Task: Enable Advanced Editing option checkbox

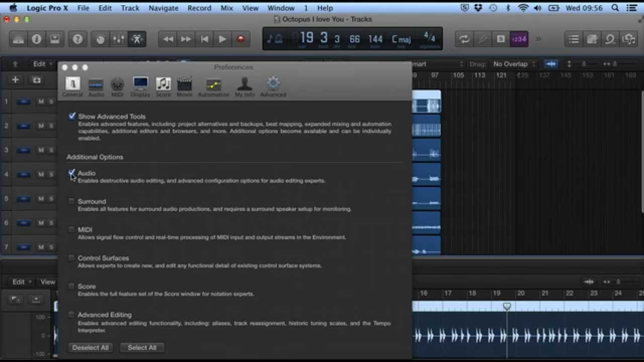Action: pos(71,314)
